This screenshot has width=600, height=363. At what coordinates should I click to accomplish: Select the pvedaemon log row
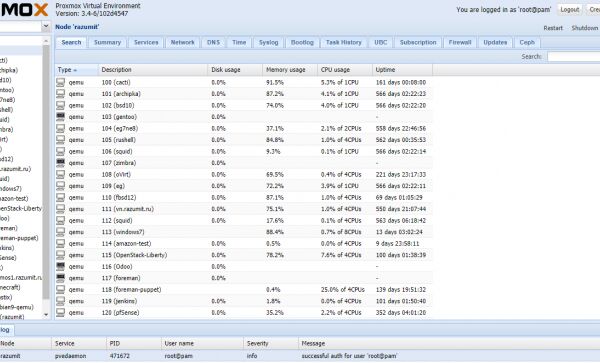(300, 356)
